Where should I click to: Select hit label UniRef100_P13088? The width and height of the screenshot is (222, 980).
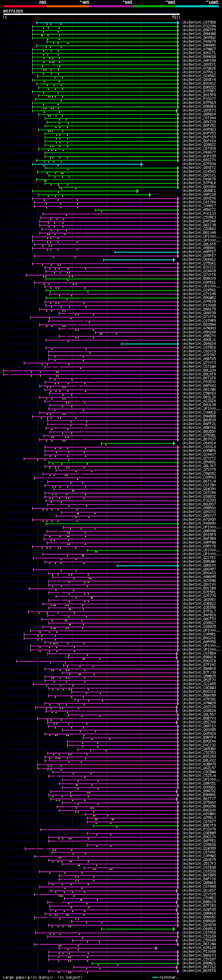coord(199,306)
